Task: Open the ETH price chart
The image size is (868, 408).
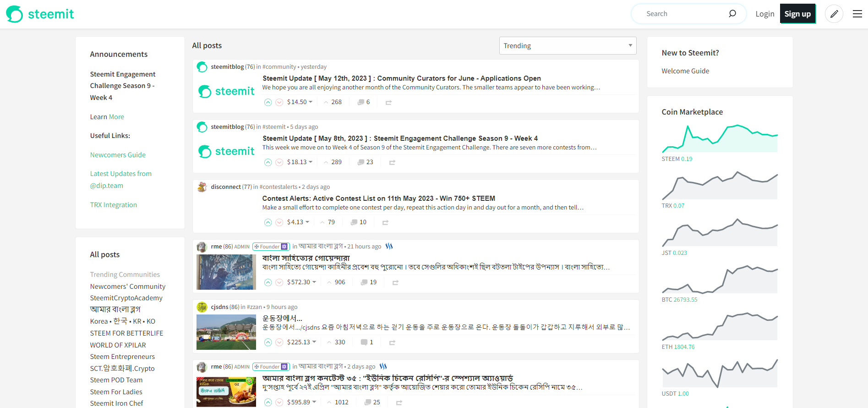Action: click(x=720, y=326)
